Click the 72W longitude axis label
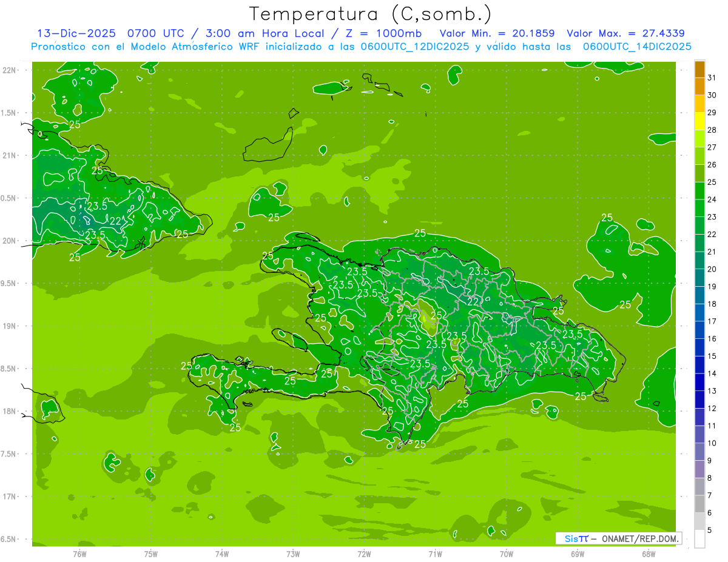728x562 pixels. pos(364,554)
